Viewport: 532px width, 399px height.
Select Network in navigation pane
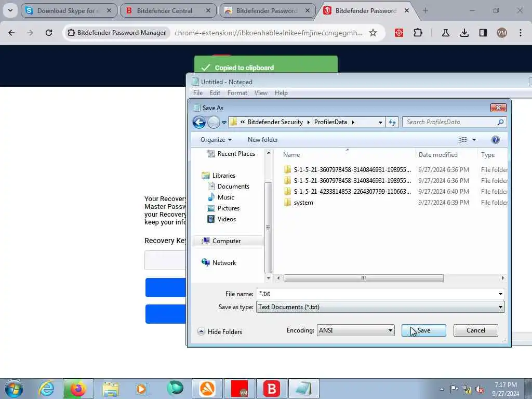(219, 262)
